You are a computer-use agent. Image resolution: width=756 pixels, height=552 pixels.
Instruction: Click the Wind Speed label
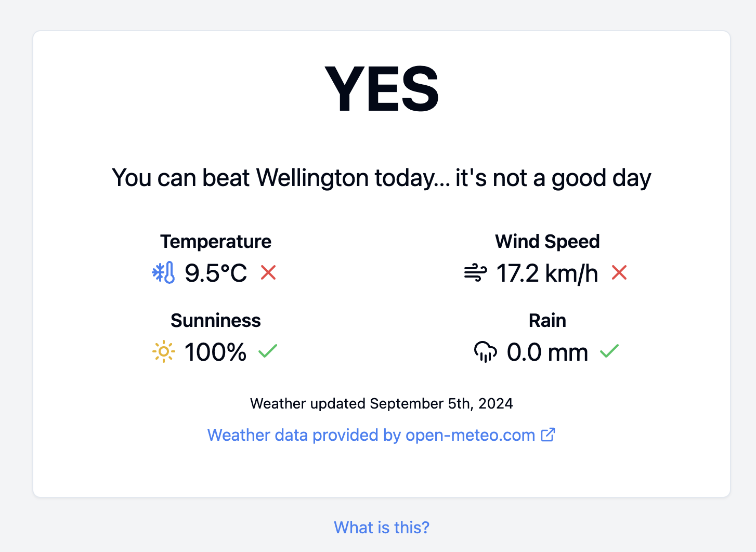[548, 242]
